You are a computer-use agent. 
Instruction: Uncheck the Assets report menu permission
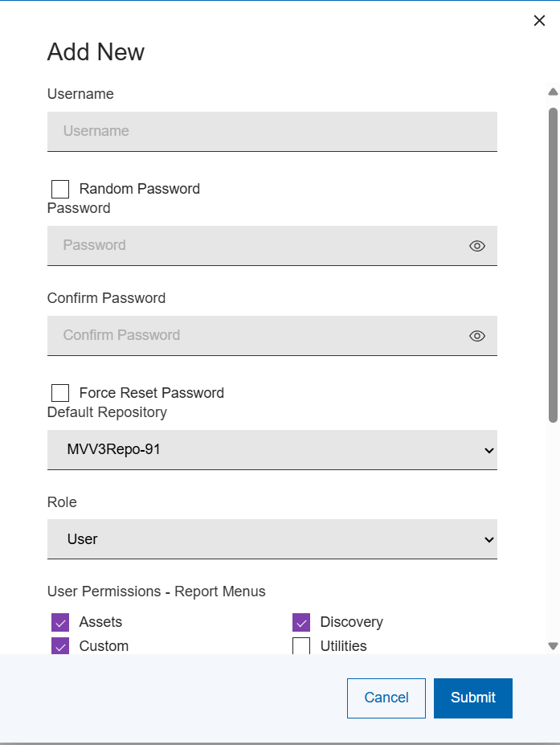60,622
